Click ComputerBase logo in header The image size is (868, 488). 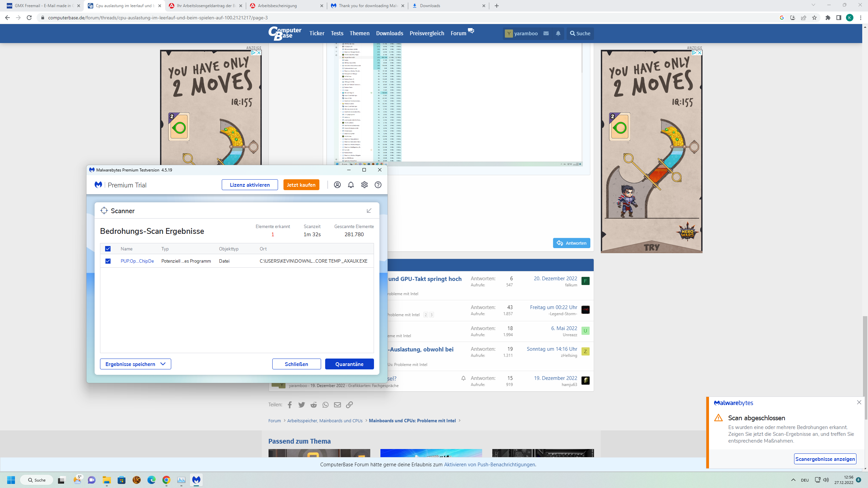click(285, 33)
